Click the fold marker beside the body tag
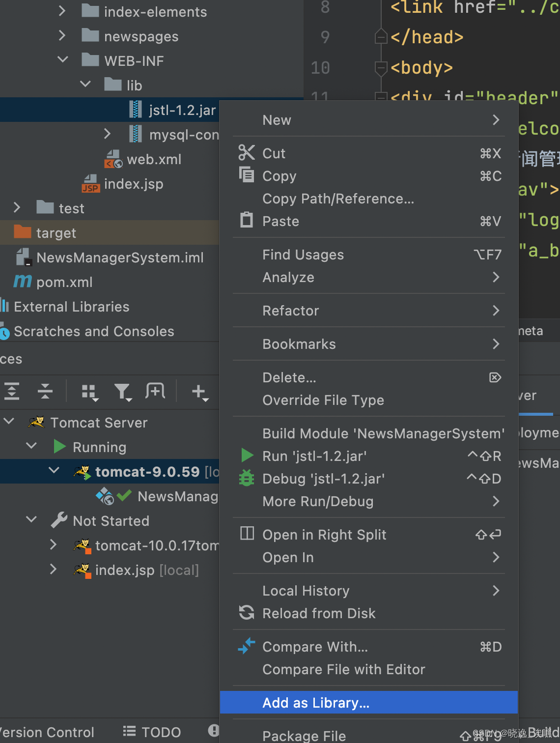 pyautogui.click(x=381, y=67)
